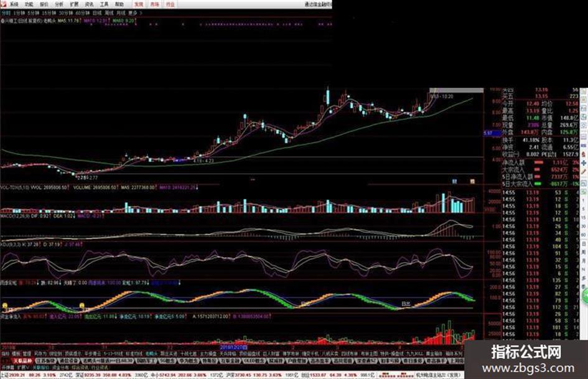The image size is (588, 379).
Task: Open the 资讯 menu
Action: pos(89,4)
